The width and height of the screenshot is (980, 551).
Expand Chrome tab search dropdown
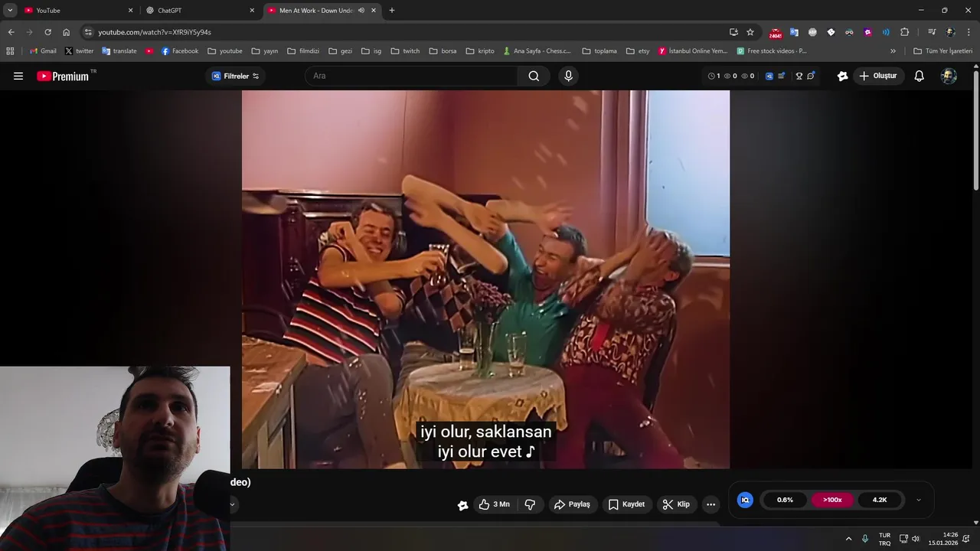point(10,11)
